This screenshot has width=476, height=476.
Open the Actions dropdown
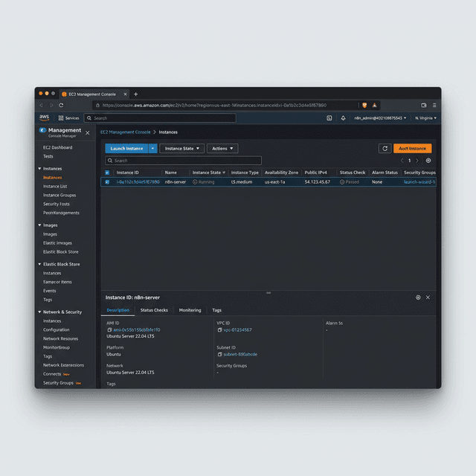(222, 149)
